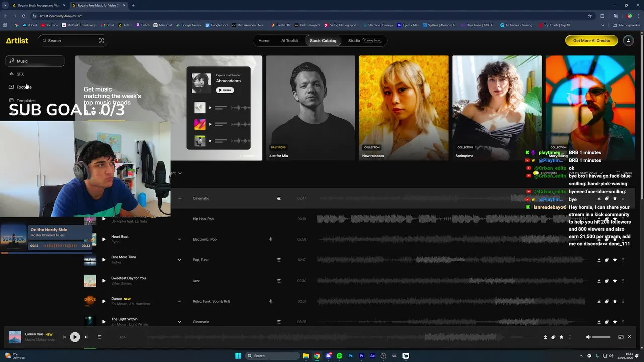Expand One More Time track versions
This screenshot has height=362, width=644.
(179, 260)
